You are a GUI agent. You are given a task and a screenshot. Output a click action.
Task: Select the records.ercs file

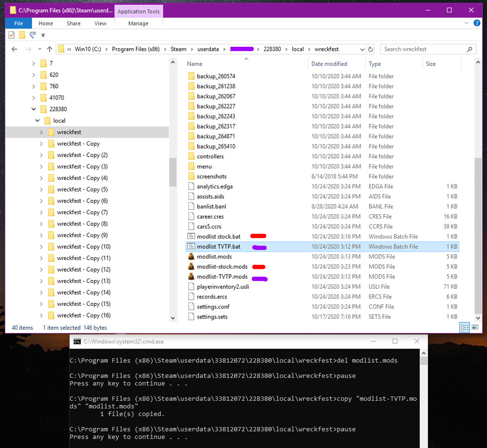(212, 297)
